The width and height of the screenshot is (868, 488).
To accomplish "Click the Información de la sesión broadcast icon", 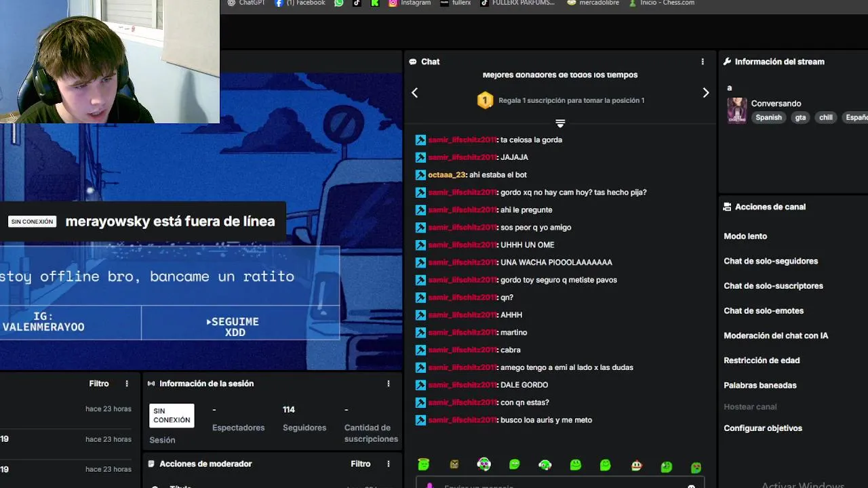I will coord(151,384).
